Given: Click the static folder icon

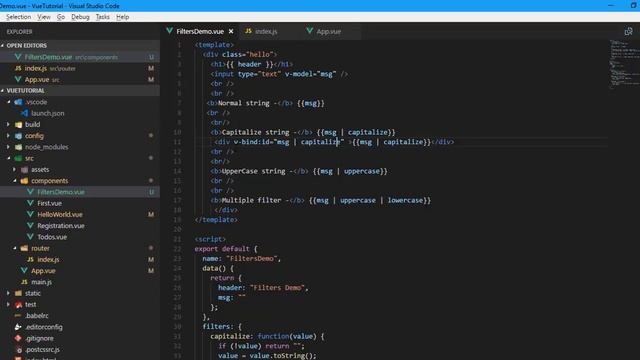Looking at the screenshot, I should click(x=18, y=293).
